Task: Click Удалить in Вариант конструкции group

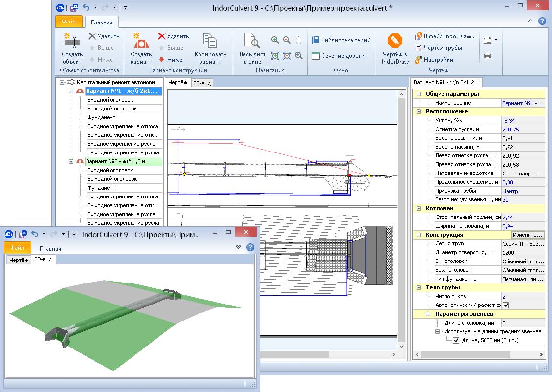Action: pyautogui.click(x=174, y=36)
